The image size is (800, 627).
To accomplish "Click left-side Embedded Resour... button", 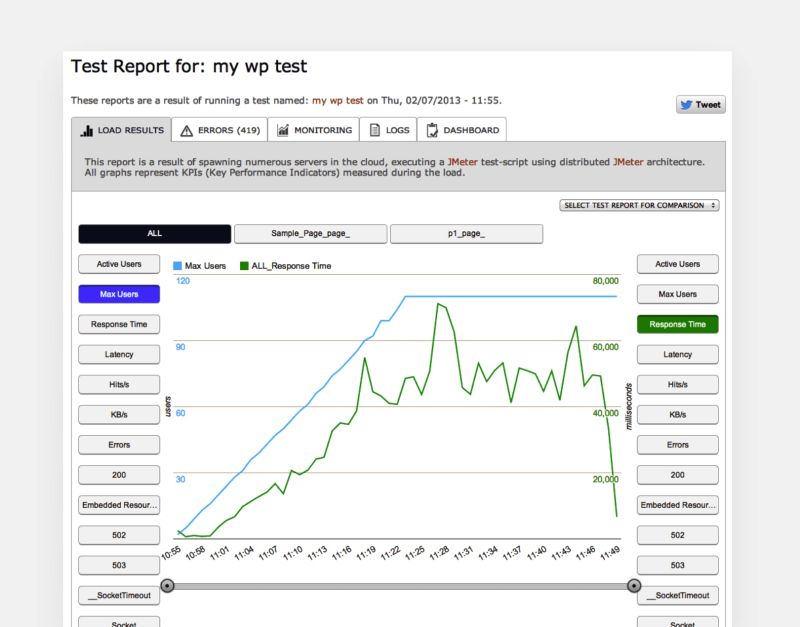I will click(119, 505).
